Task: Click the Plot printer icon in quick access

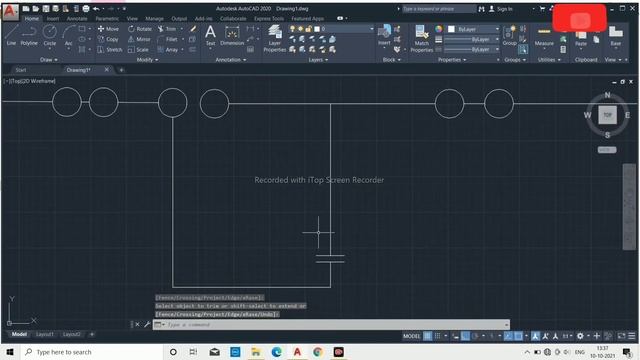Action: 86,9
